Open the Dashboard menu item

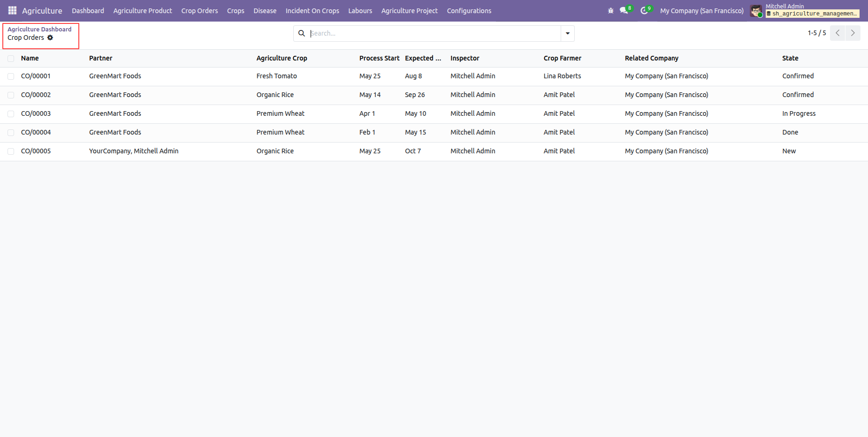point(88,11)
